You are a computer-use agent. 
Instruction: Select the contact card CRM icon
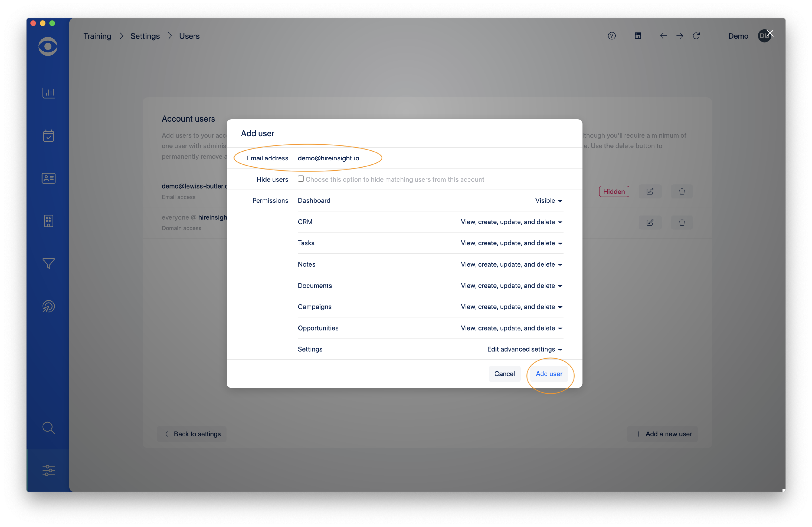coord(48,178)
